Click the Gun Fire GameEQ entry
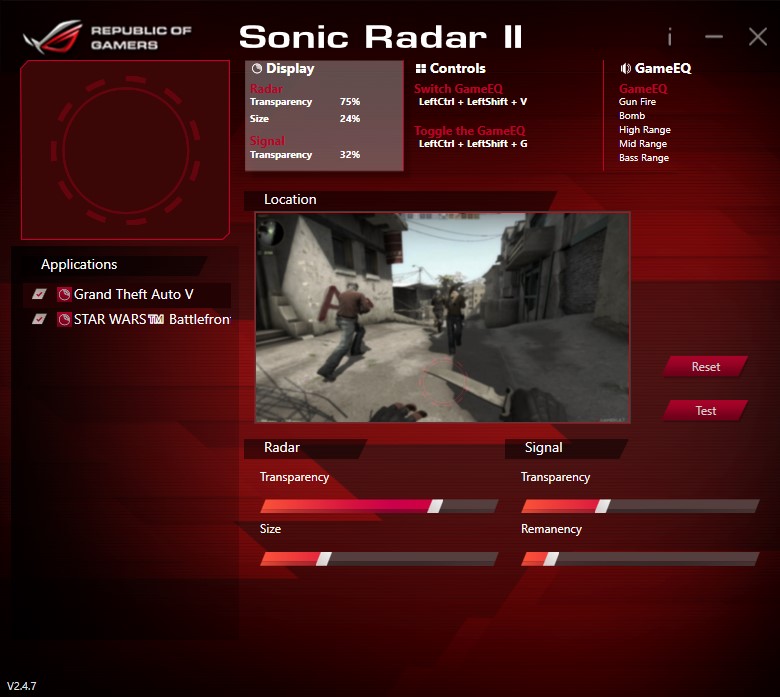Viewport: 780px width, 697px height. point(637,102)
